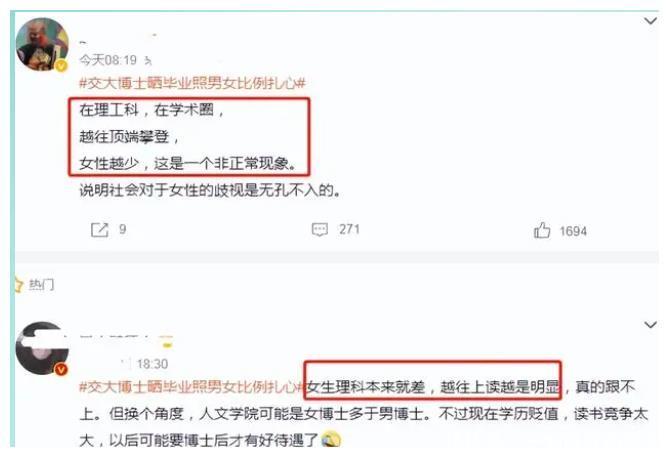Click the 今天08:19 timestamp
The image size is (669, 457).
(108, 60)
